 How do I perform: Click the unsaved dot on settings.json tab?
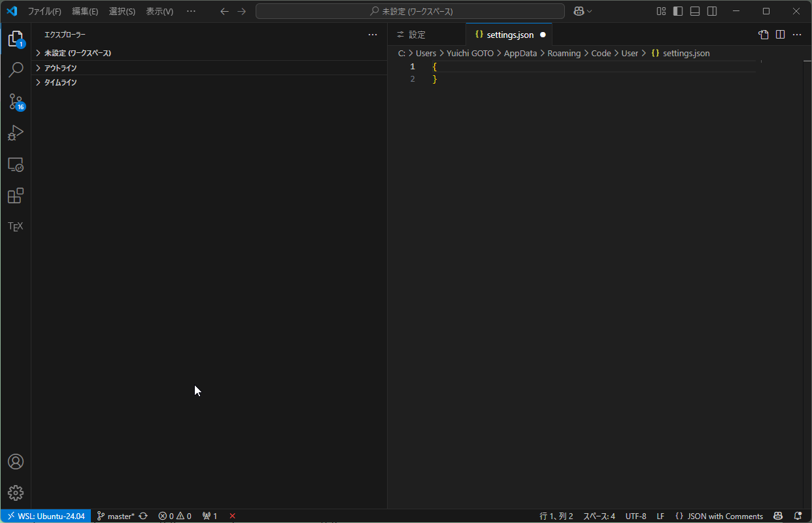pyautogui.click(x=543, y=35)
